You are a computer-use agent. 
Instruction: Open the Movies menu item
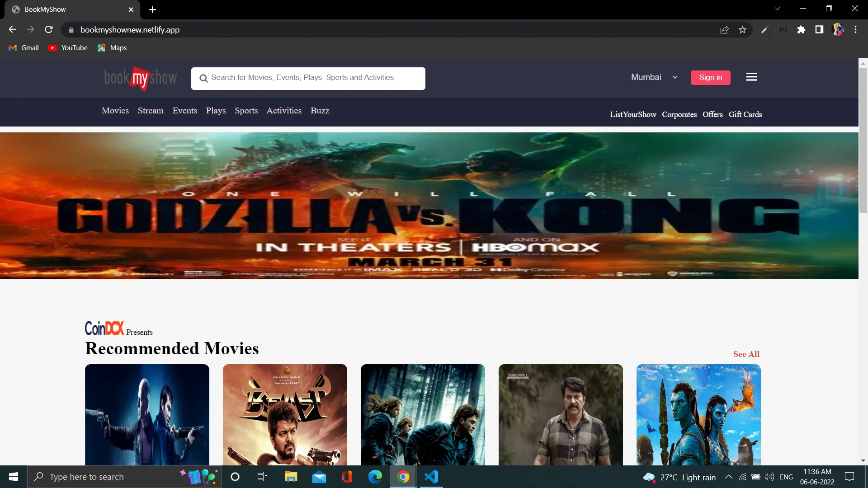point(115,111)
